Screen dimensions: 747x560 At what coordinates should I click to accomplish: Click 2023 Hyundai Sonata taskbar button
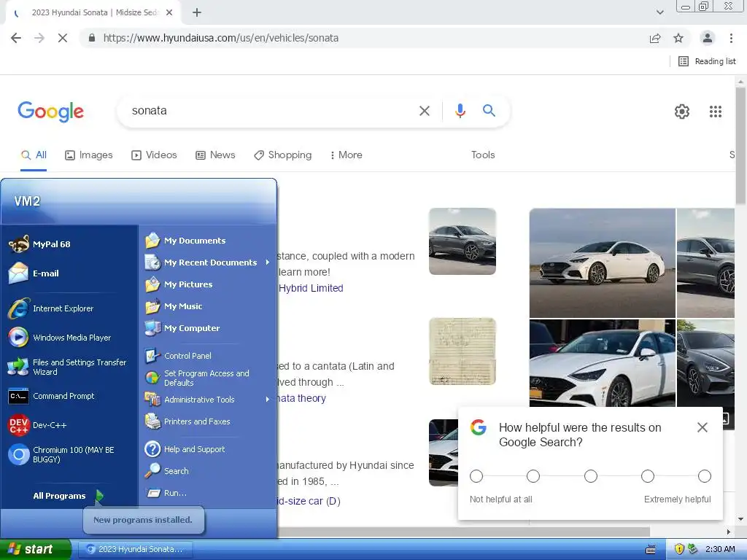[135, 549]
